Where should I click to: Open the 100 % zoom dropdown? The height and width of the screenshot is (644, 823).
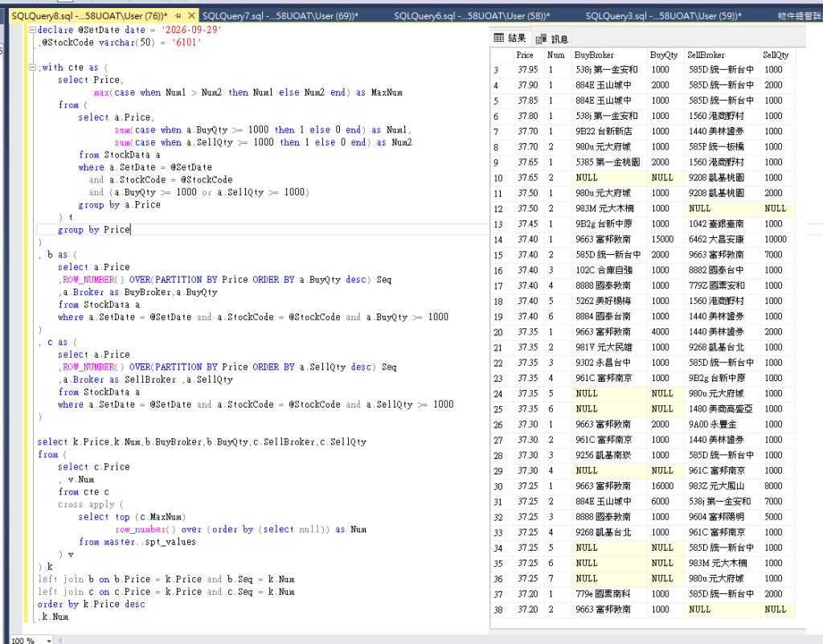click(49, 640)
